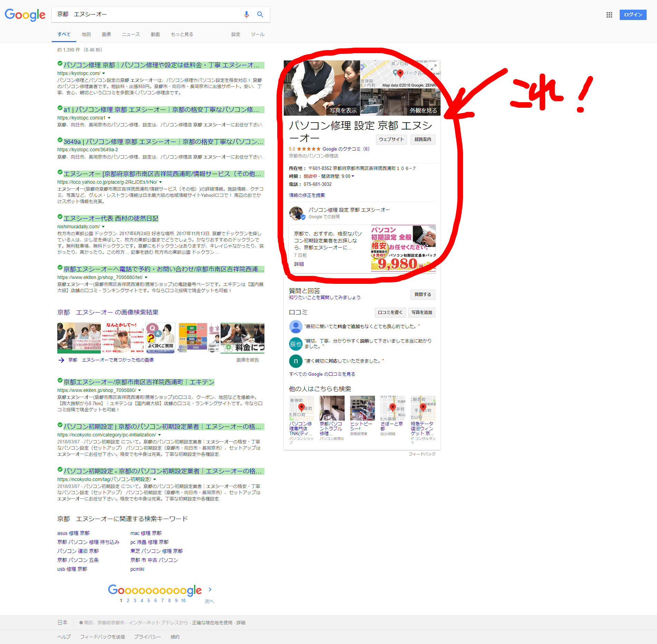Click the magnifying glass search icon
This screenshot has width=657, height=644.
click(260, 15)
